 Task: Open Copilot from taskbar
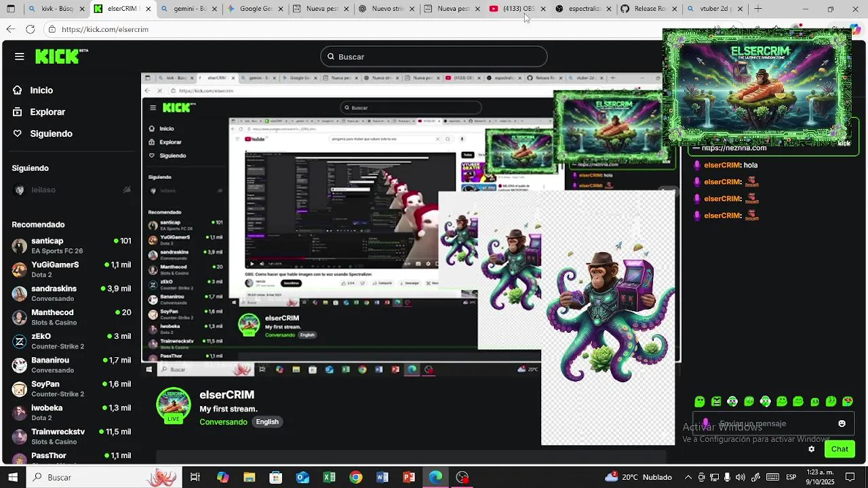pyautogui.click(x=222, y=477)
